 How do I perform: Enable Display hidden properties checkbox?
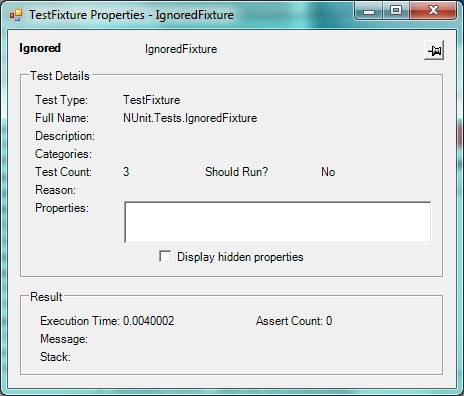point(165,257)
